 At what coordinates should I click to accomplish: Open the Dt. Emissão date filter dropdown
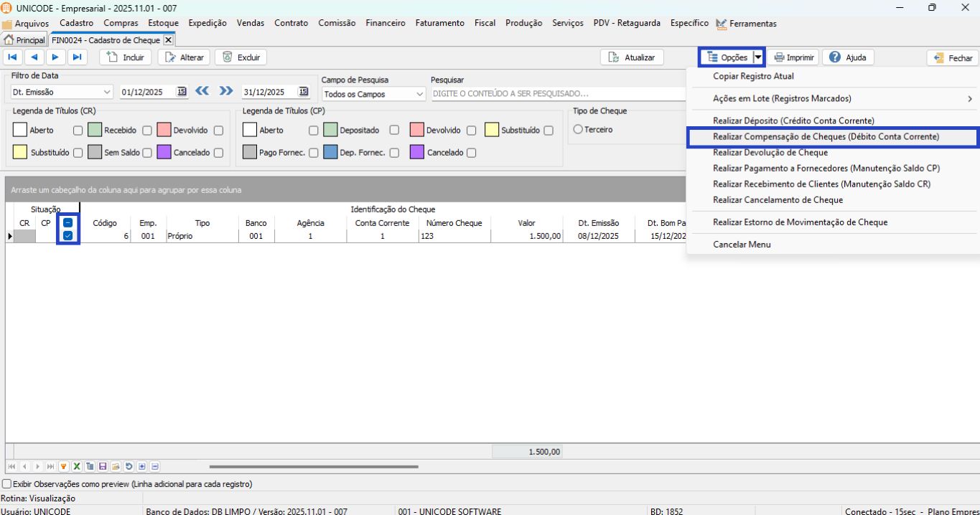click(x=108, y=93)
